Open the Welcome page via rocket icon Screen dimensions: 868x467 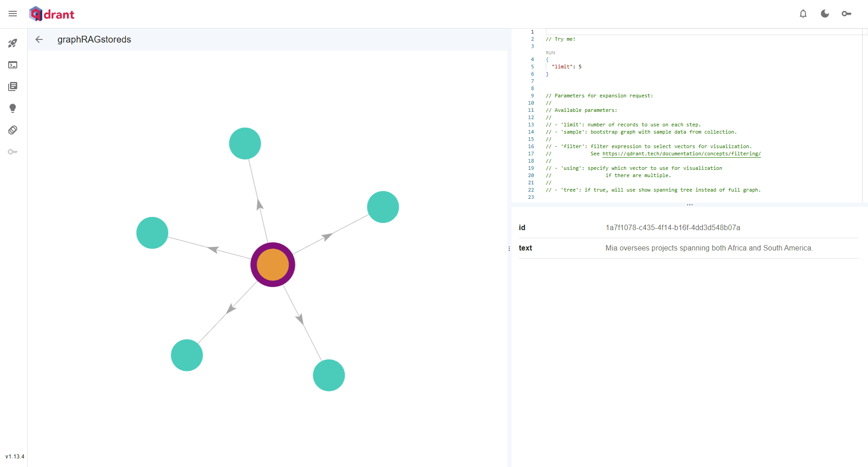click(13, 43)
